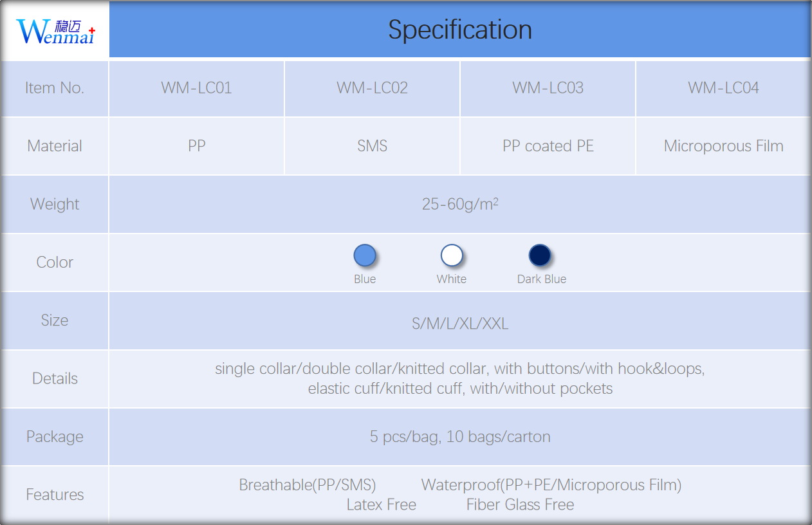Click the Details row label
812x525 pixels.
pyautogui.click(x=55, y=378)
